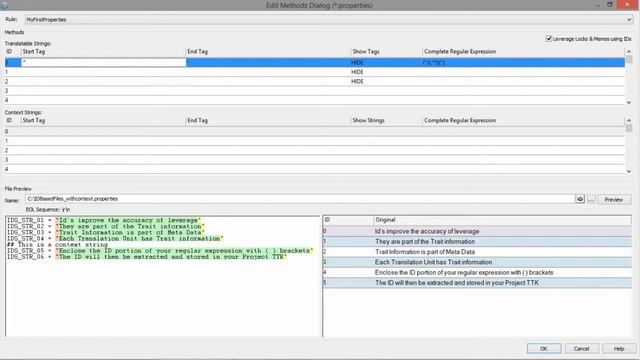Select result row "Enclose the ID portion of your regular expression"
This screenshot has height=360, width=640.
(x=477, y=272)
